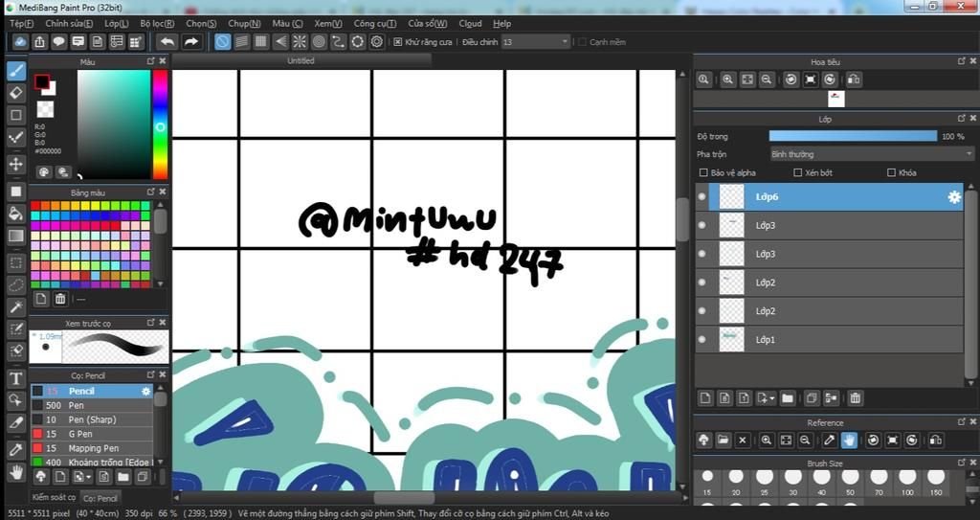
Task: Click the cloud save icon in top toolbar
Action: point(21,42)
